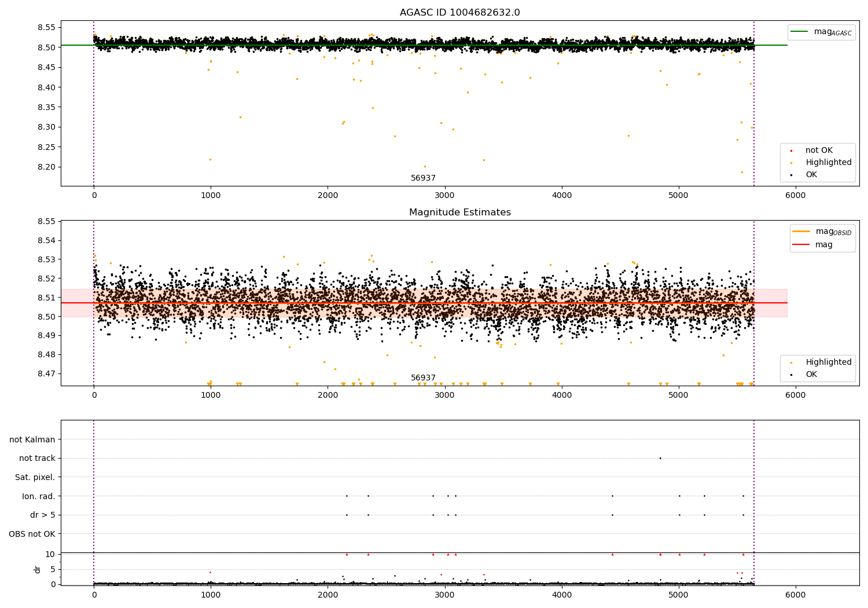Click the '56937' label in the top plot
Viewport: 868px width, 608px height.
(x=423, y=178)
